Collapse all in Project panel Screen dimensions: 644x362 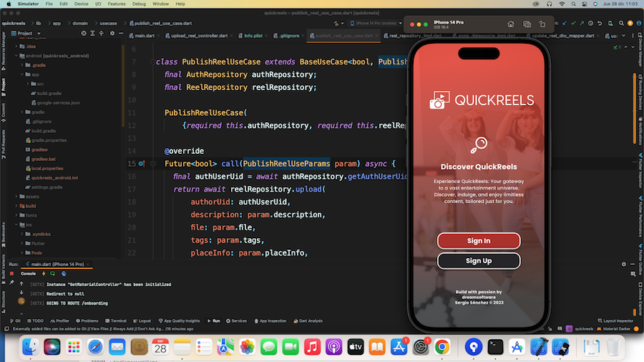coord(102,33)
